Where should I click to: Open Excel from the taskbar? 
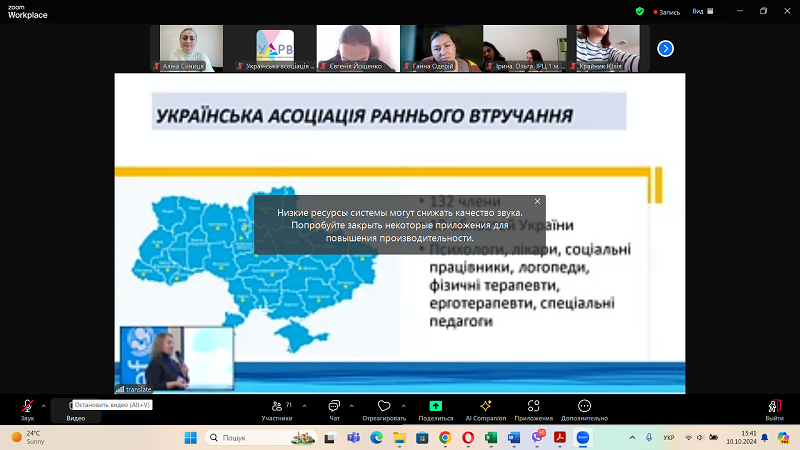491,438
